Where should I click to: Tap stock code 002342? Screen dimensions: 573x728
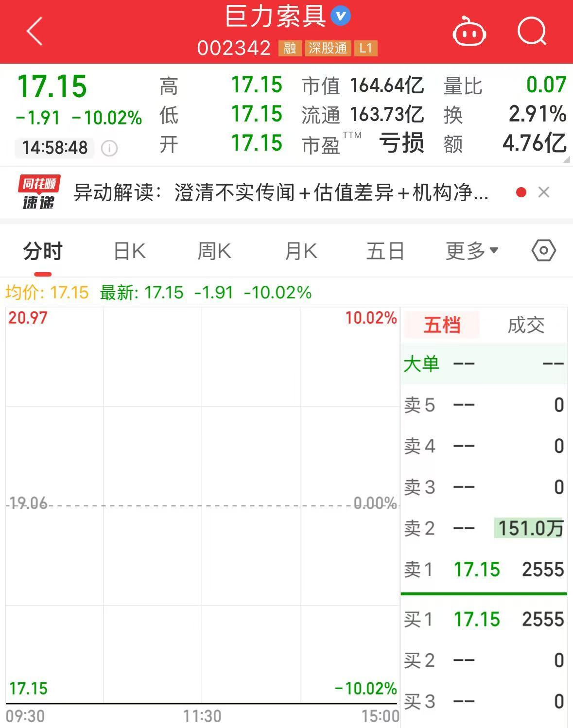234,48
